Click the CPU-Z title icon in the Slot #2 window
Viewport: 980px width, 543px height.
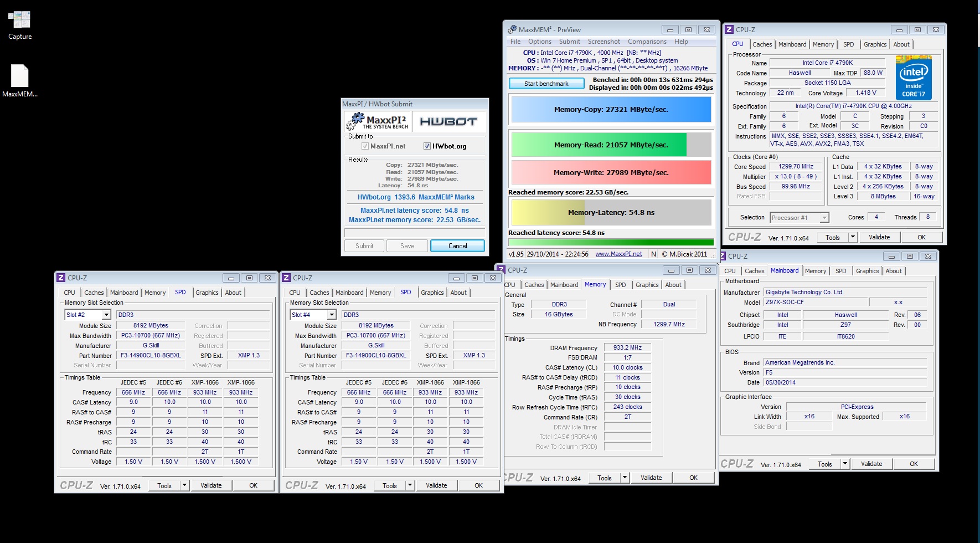[x=61, y=278]
